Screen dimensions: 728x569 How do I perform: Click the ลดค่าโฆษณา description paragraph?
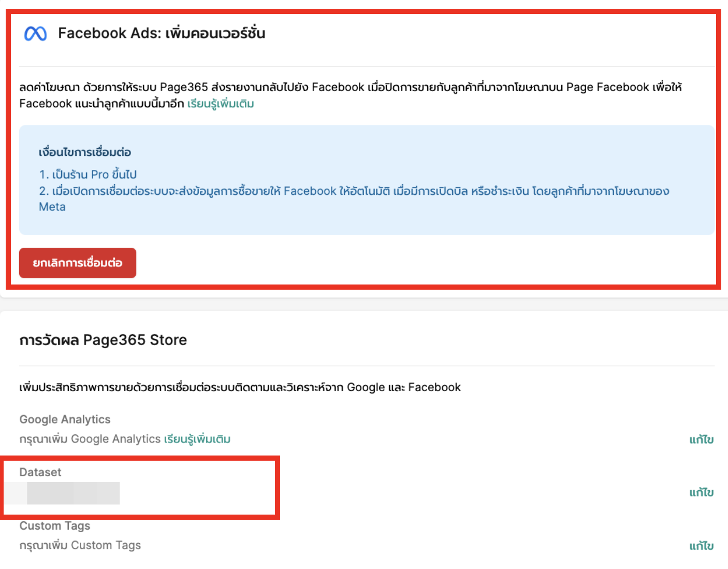tap(351, 95)
